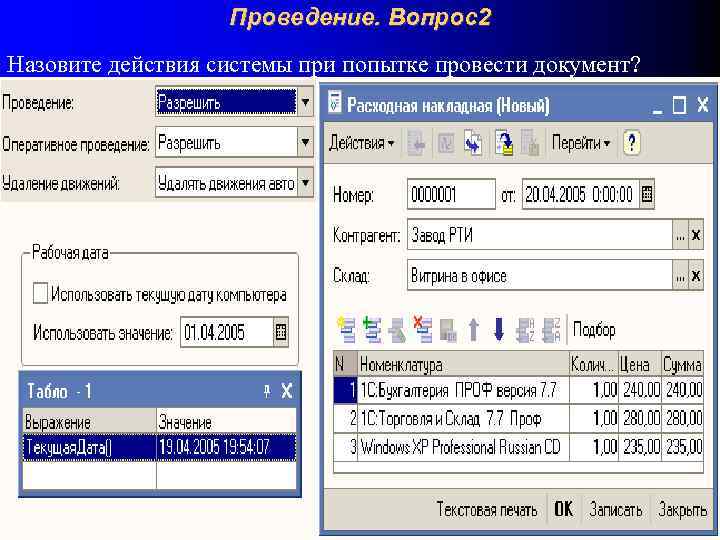Click the Значение column header
Viewport: 720px width, 540px height.
(226, 421)
